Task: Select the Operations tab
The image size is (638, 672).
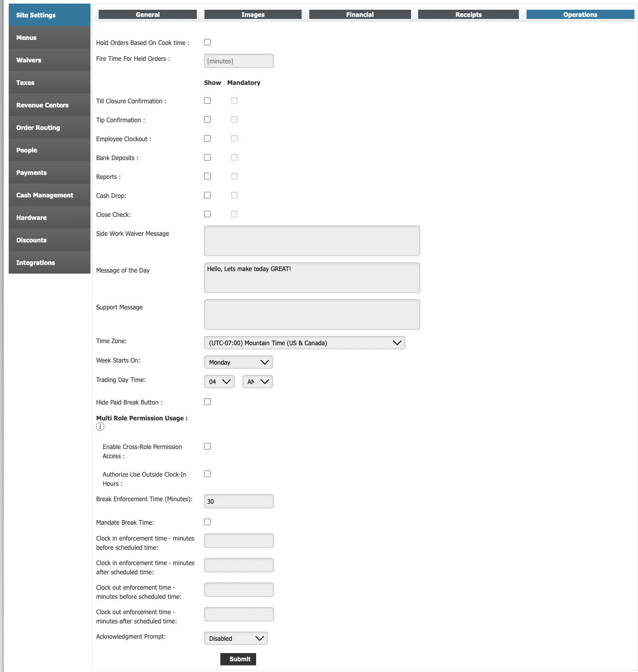Action: pyautogui.click(x=580, y=14)
